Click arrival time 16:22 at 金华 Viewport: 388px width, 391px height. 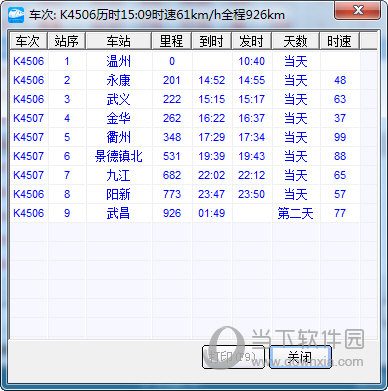(x=212, y=118)
